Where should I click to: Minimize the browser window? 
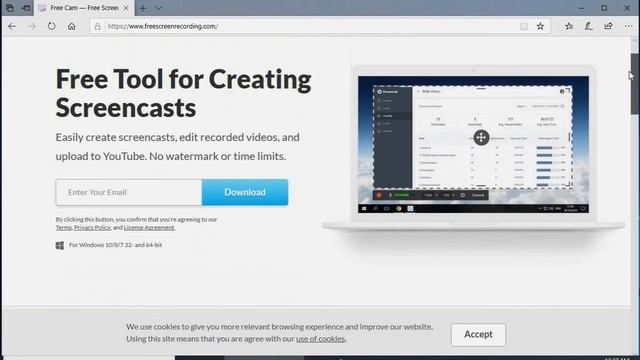click(x=581, y=8)
